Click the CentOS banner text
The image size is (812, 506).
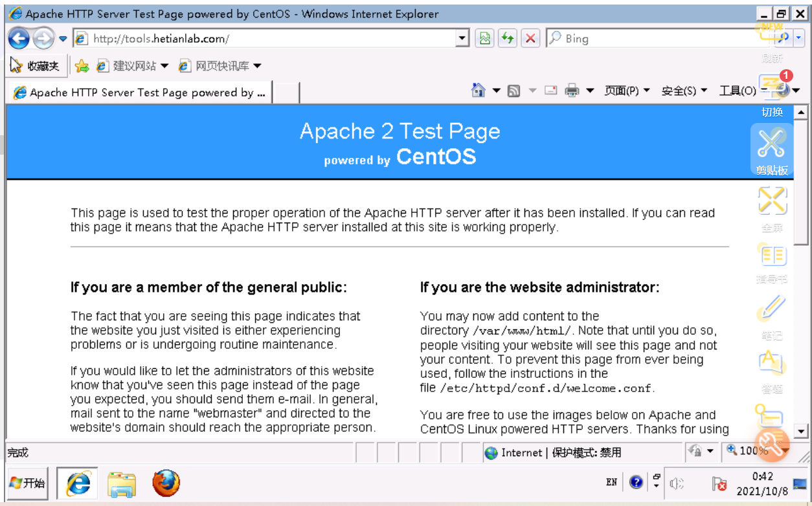point(436,157)
